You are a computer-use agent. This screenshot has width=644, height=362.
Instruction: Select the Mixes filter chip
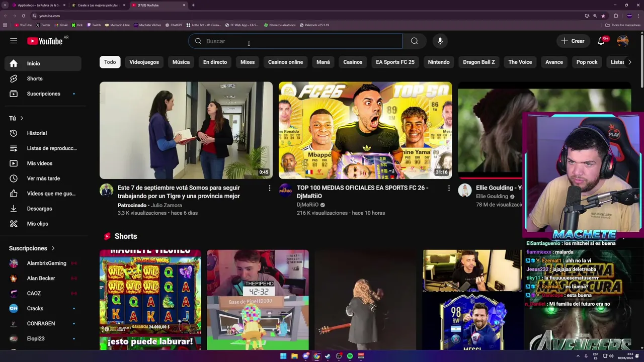pos(248,62)
